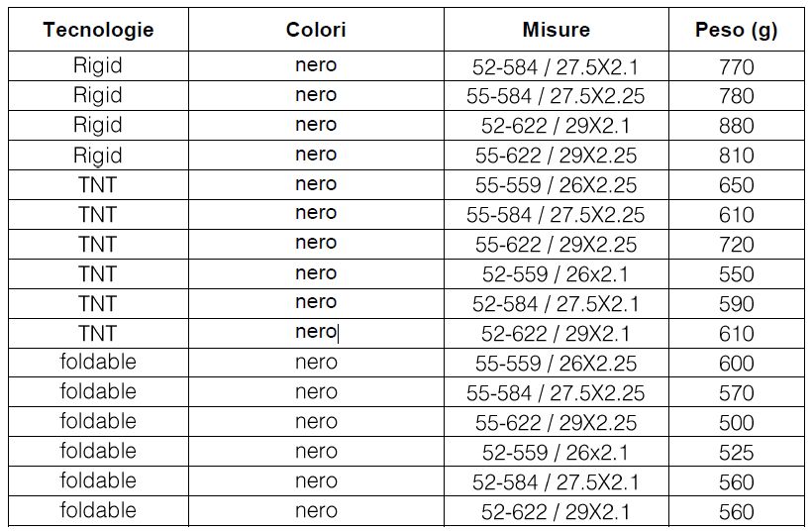Select the weight cell showing 500
This screenshot has height=531, width=812.
coord(737,422)
